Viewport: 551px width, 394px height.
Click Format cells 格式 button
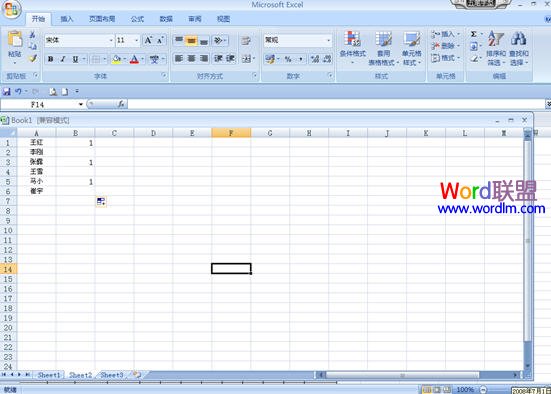pos(445,58)
